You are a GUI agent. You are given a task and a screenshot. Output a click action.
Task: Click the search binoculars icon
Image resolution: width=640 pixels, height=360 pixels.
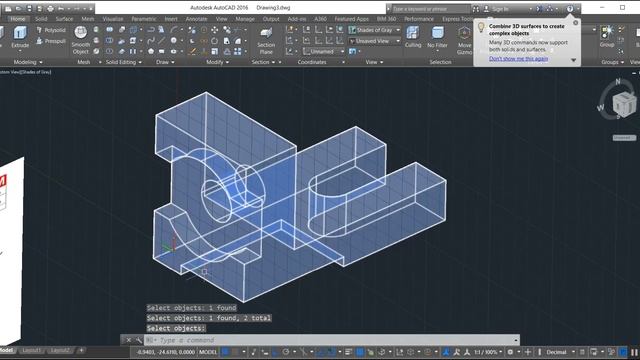[x=476, y=8]
